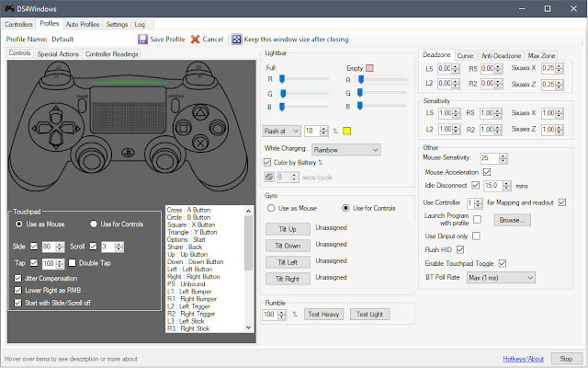Select the 'Cross : A Button' list entry
Image resolution: width=588 pixels, height=368 pixels.
(188, 210)
